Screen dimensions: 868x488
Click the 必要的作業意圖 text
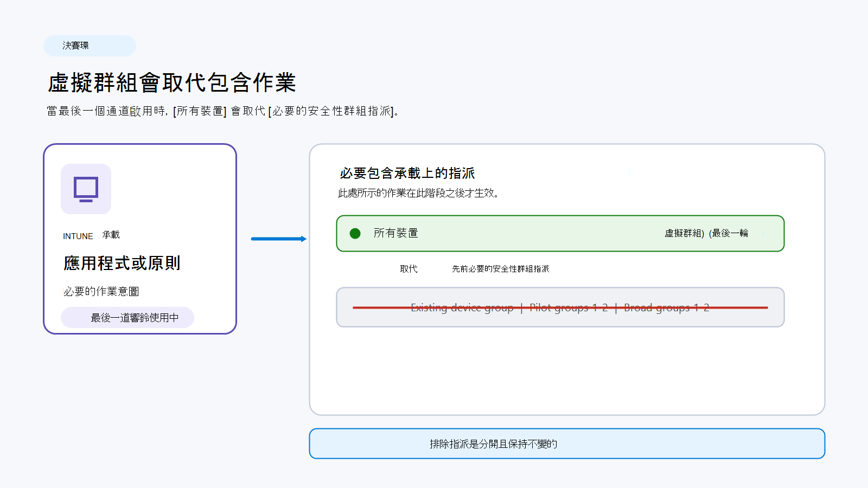[x=101, y=291]
